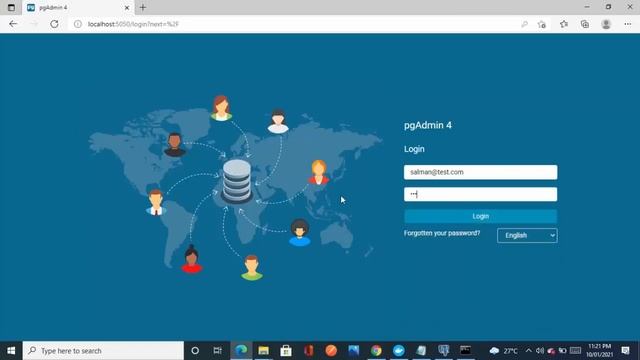640x360 pixels.
Task: Click the 27°C weather widget
Action: (503, 351)
